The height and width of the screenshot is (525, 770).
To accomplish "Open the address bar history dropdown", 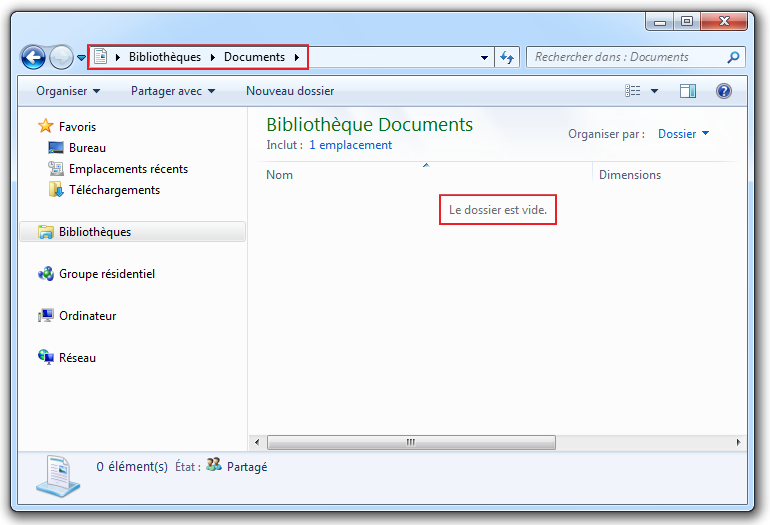I will tap(484, 57).
